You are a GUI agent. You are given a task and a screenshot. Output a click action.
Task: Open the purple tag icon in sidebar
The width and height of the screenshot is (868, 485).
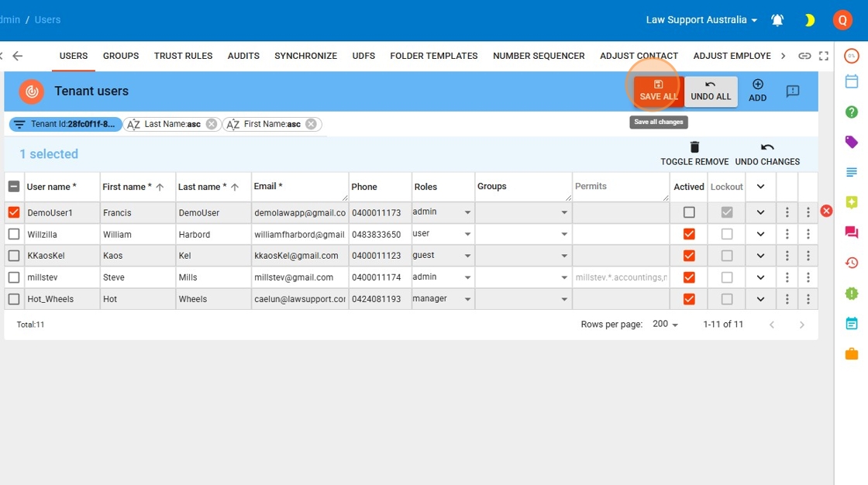tap(851, 142)
